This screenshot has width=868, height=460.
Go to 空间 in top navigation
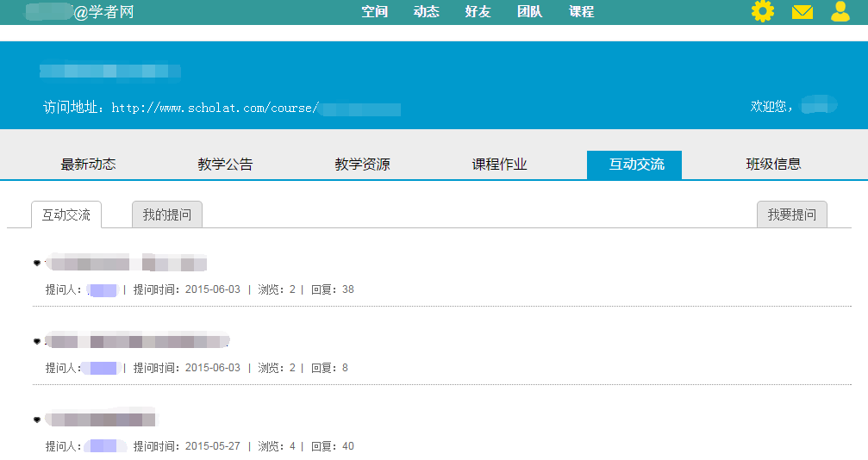click(x=375, y=12)
